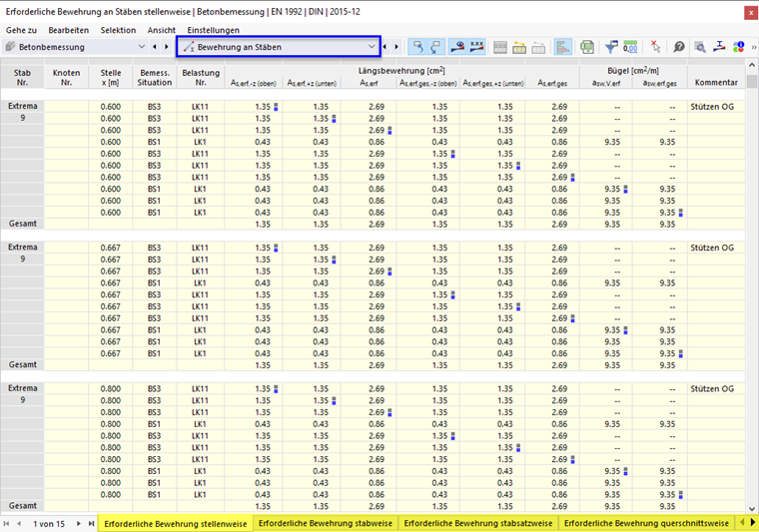Screen dimensions: 759x532
Task: Click the Excel export icon in toolbar
Action: (x=587, y=47)
